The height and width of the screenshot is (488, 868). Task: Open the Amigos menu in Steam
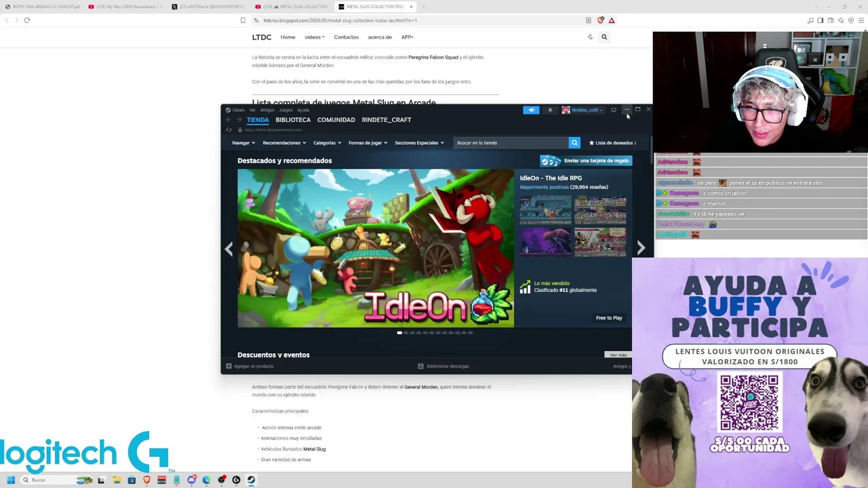(267, 110)
